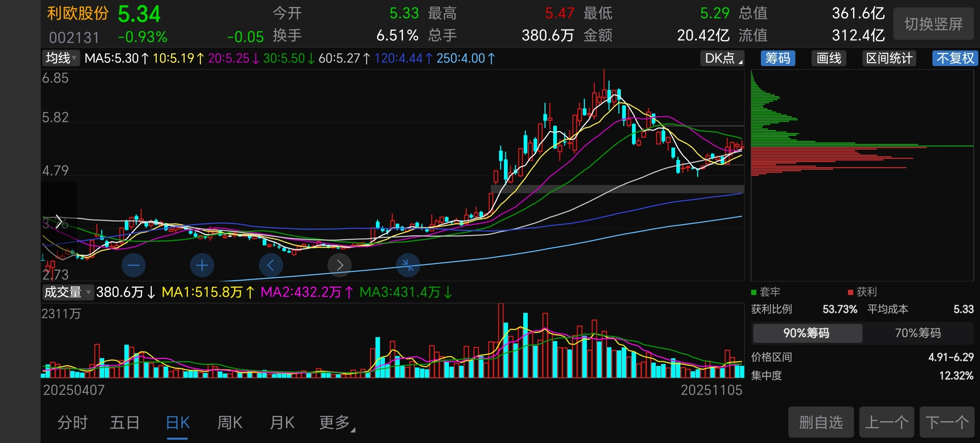Click the 删自选 button
This screenshot has height=443, width=980.
tap(821, 422)
